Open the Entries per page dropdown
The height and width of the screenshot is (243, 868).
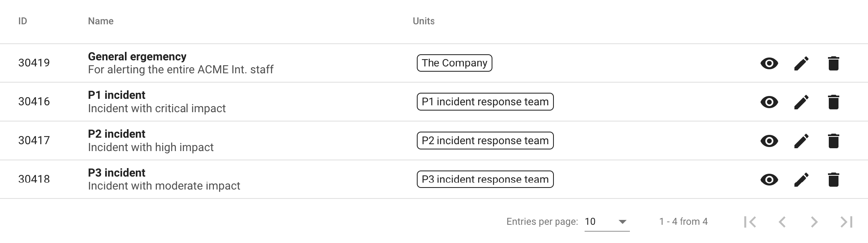point(607,222)
